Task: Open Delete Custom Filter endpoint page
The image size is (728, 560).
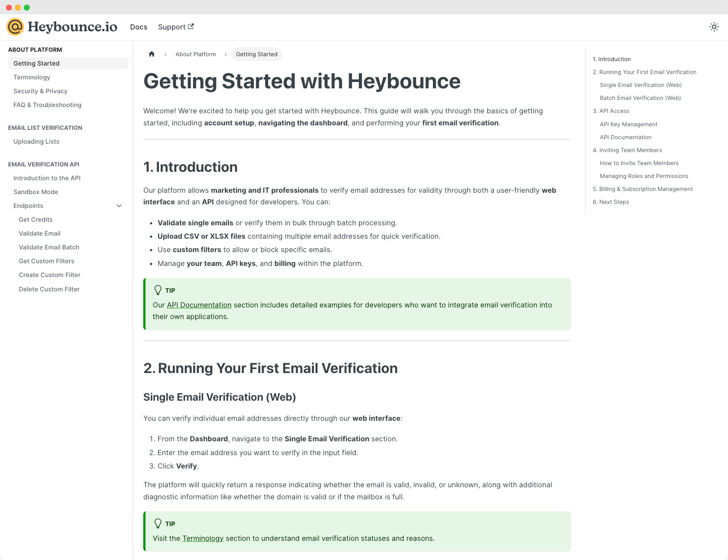Action: 49,289
